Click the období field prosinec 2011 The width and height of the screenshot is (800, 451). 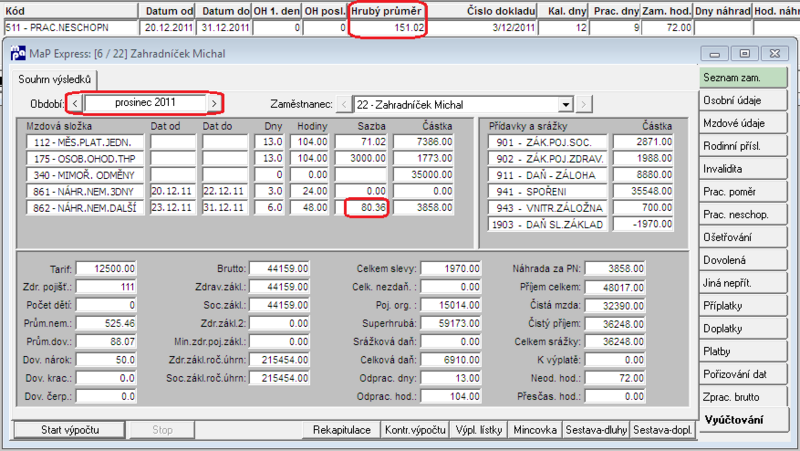[x=145, y=103]
